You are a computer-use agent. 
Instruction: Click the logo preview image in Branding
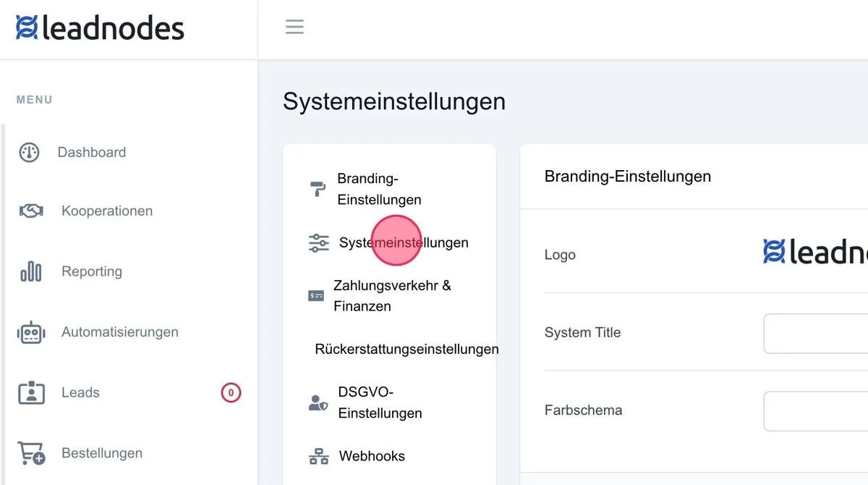[815, 251]
